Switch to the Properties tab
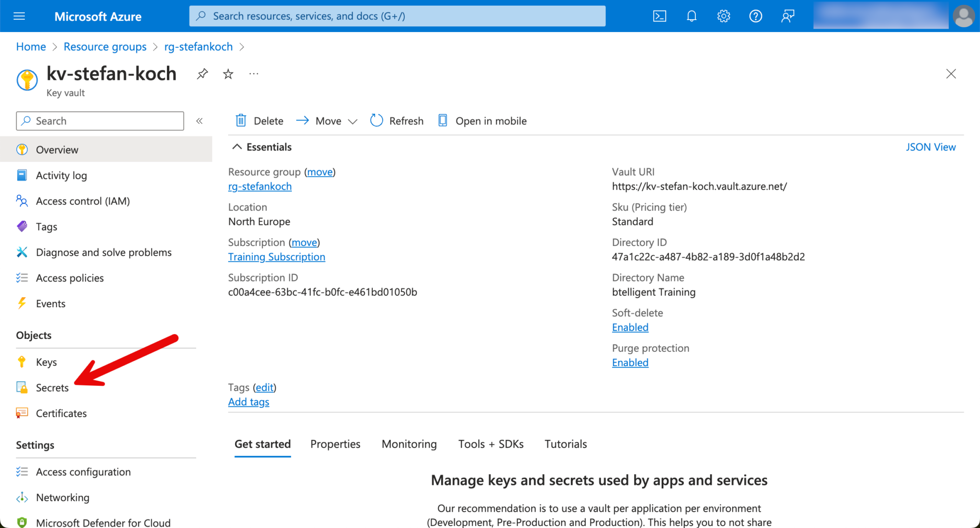The image size is (980, 528). 335,444
